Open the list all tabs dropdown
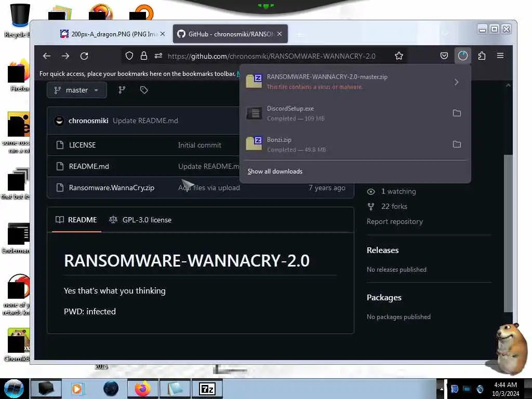The image size is (532, 399). [445, 34]
